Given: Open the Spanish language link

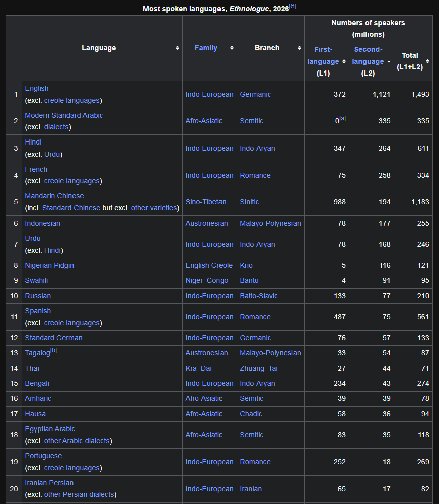Looking at the screenshot, I should 38,311.
